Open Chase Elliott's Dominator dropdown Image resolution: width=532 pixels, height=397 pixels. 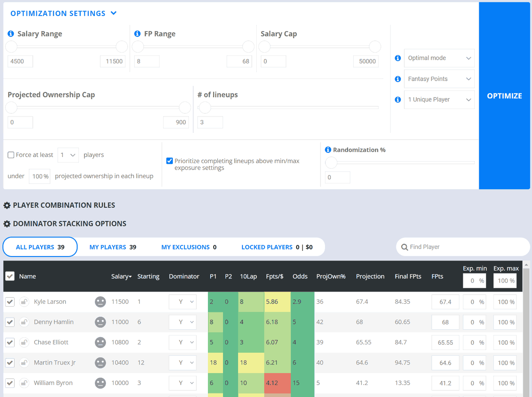tap(183, 343)
